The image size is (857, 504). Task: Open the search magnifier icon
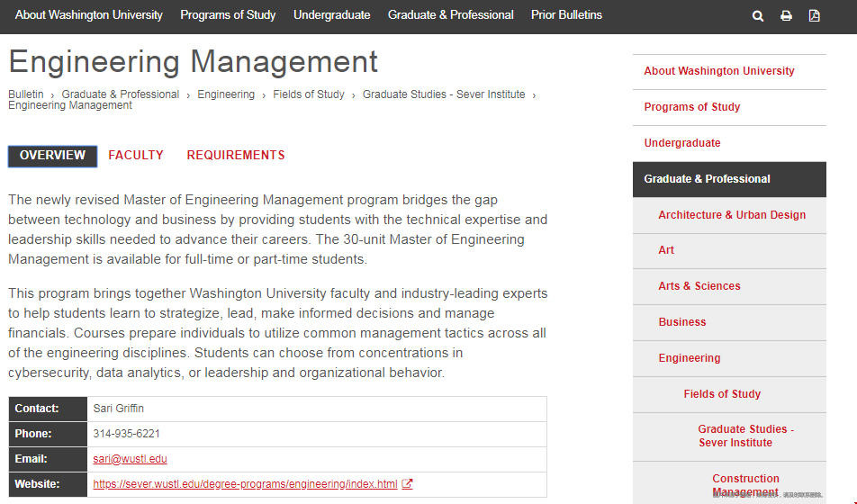[x=758, y=16]
